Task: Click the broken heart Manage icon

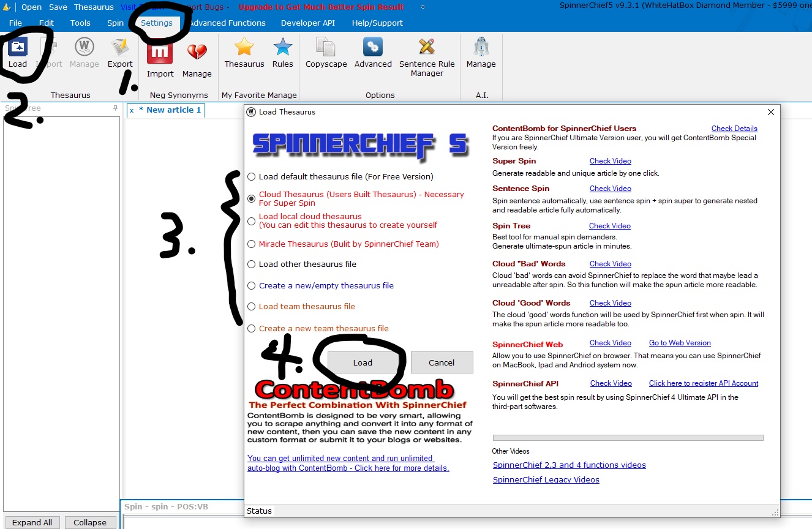Action: (197, 53)
